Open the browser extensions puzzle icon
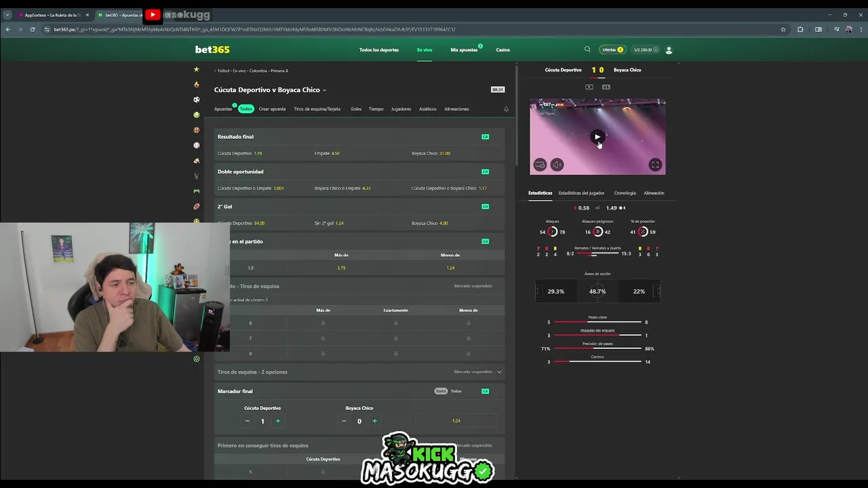The image size is (868, 488). [x=800, y=29]
